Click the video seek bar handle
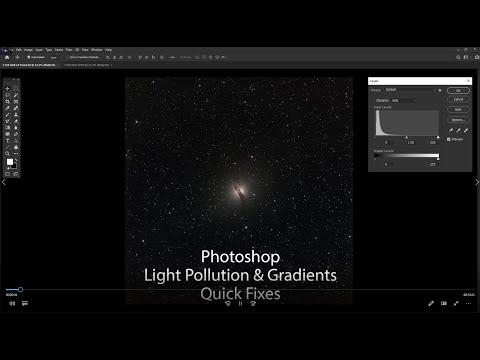This screenshot has height=360, width=480. coord(20,290)
